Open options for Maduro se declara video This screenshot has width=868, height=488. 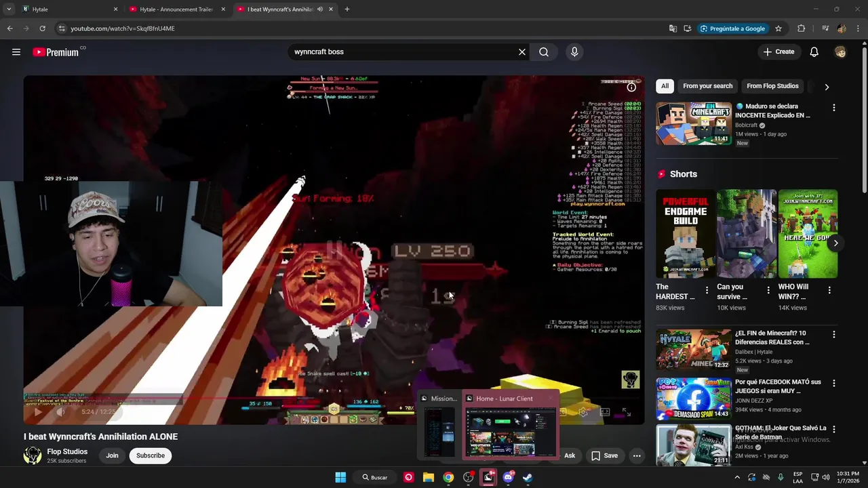833,108
